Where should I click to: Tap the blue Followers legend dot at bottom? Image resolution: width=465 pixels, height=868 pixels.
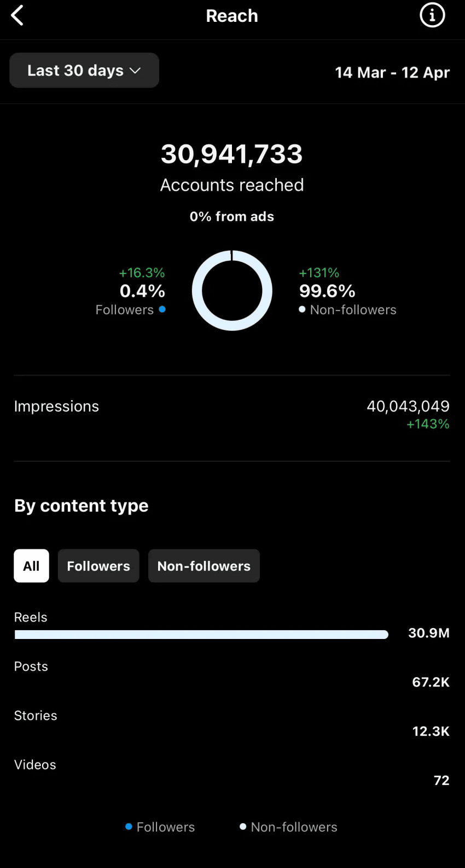[x=129, y=827]
